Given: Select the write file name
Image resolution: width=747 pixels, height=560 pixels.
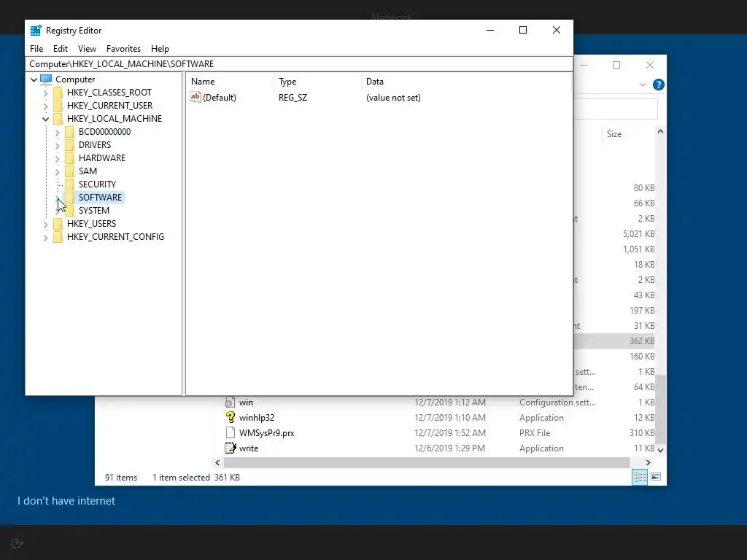Looking at the screenshot, I should pos(249,448).
